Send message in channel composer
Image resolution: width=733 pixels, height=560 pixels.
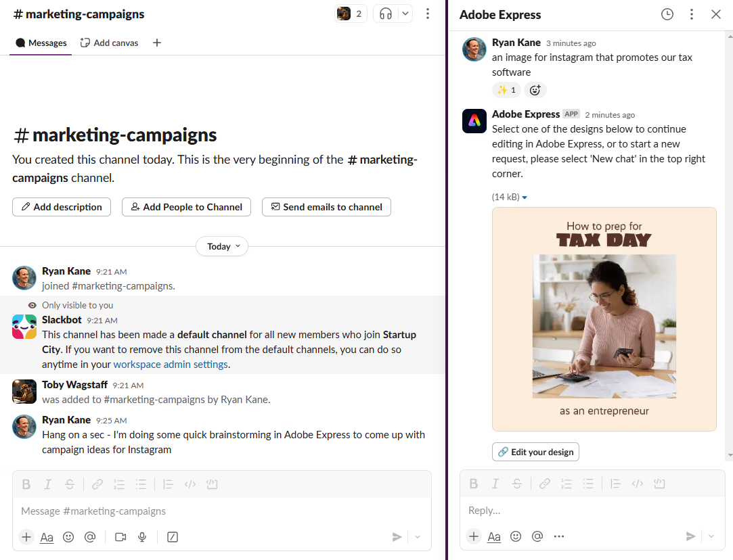pyautogui.click(x=397, y=537)
